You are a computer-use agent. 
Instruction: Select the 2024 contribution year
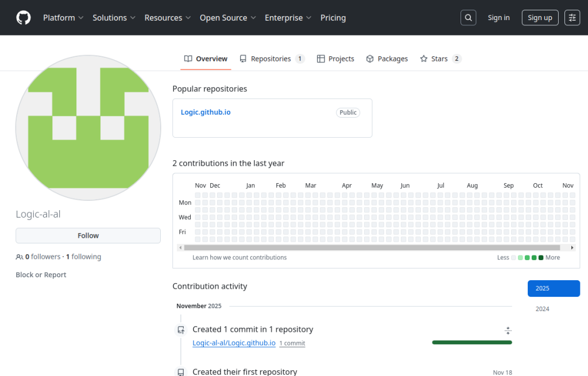[x=542, y=309]
